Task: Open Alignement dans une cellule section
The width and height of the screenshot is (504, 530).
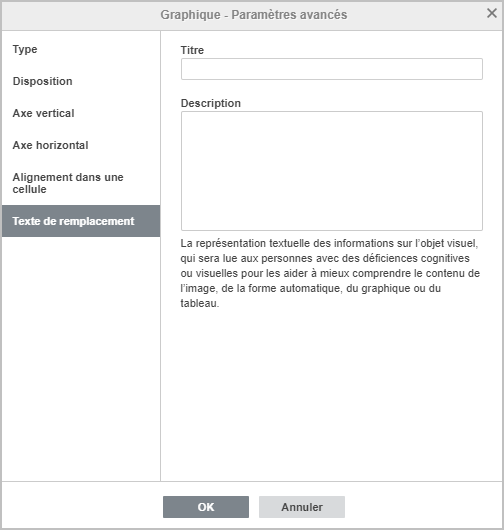Action: tap(81, 183)
